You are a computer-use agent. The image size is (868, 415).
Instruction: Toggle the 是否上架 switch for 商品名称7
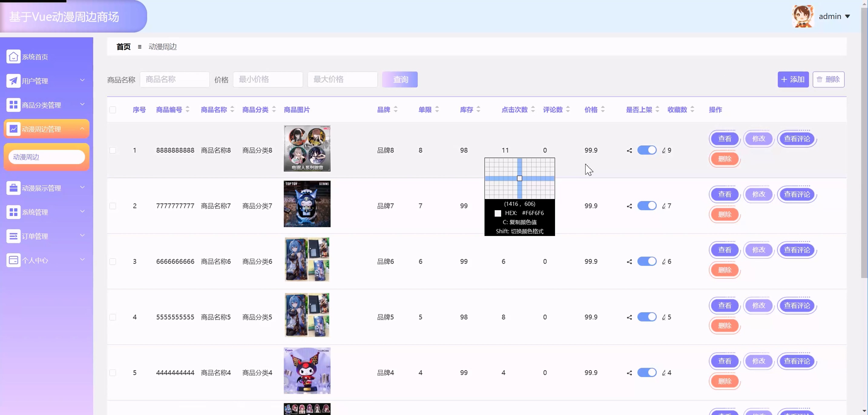click(647, 206)
